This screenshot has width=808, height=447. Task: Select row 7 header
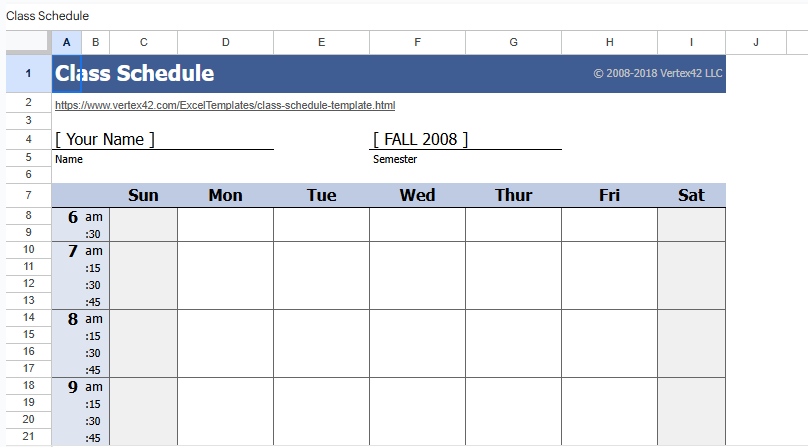tap(28, 195)
